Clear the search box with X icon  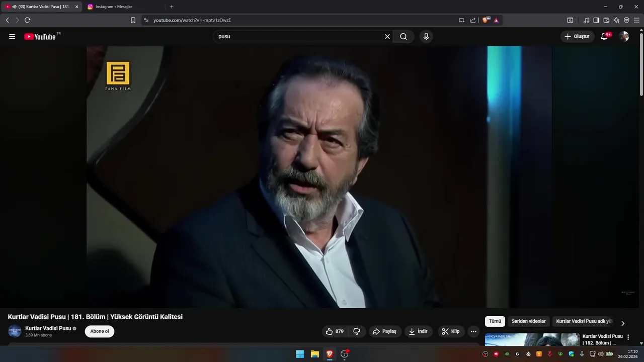click(387, 37)
